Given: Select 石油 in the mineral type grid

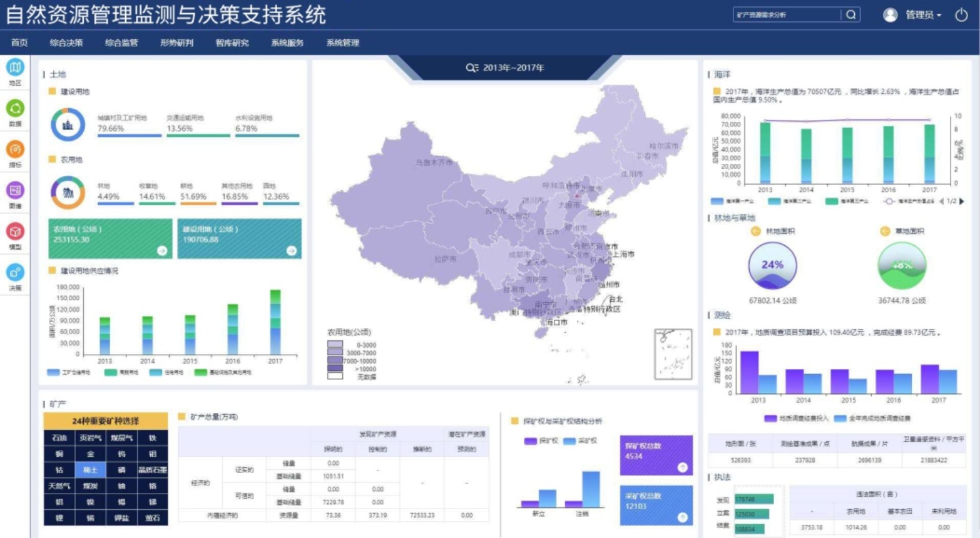Looking at the screenshot, I should click(x=59, y=437).
